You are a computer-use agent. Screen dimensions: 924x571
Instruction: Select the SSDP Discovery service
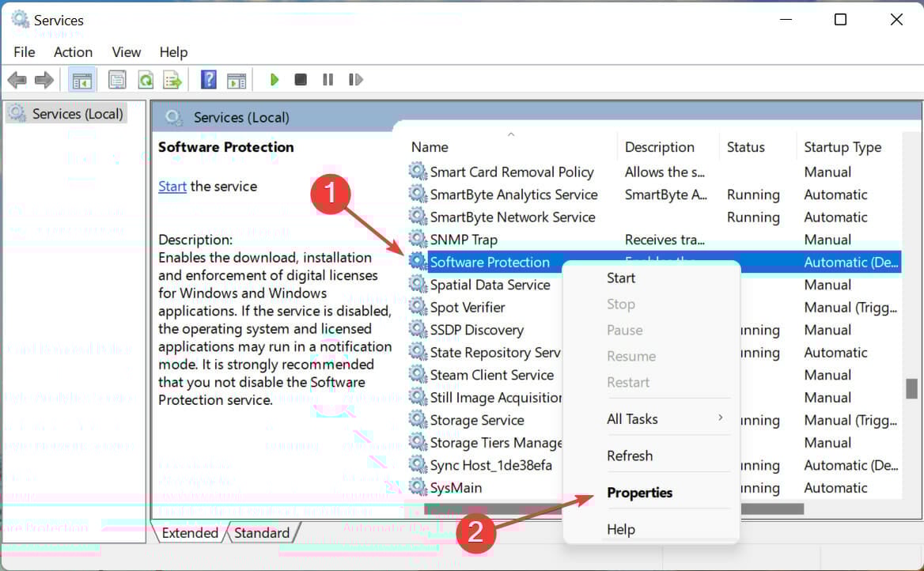(477, 330)
